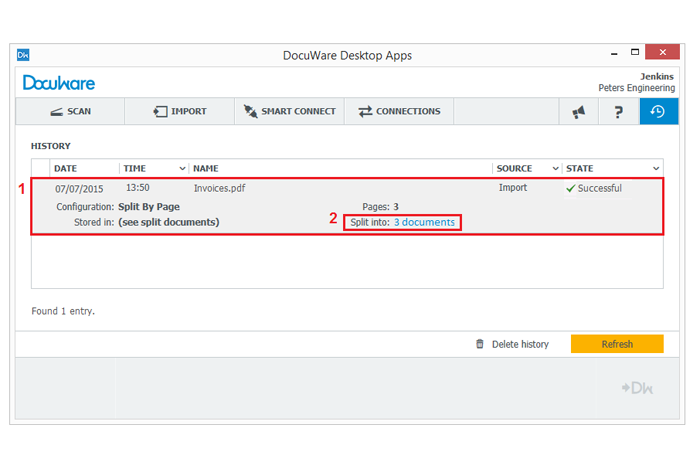Click the megaphone announcements icon

pos(578,112)
